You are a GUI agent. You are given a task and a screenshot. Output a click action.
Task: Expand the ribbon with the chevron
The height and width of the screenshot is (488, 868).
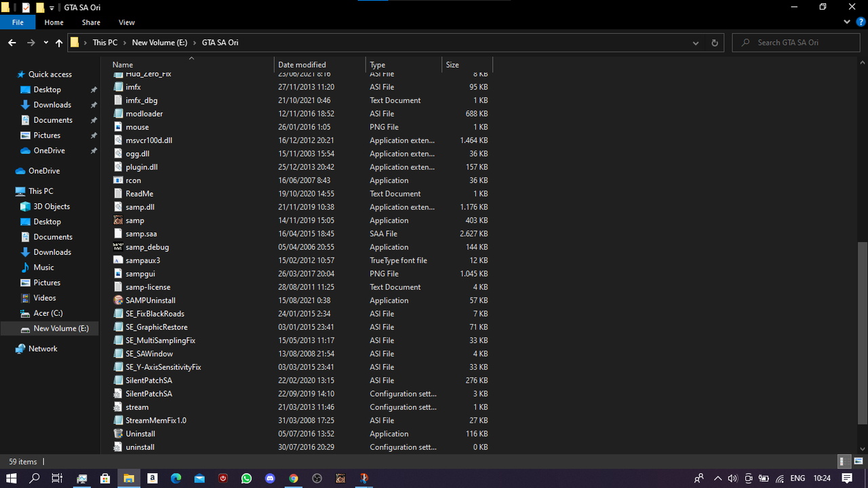pos(846,22)
